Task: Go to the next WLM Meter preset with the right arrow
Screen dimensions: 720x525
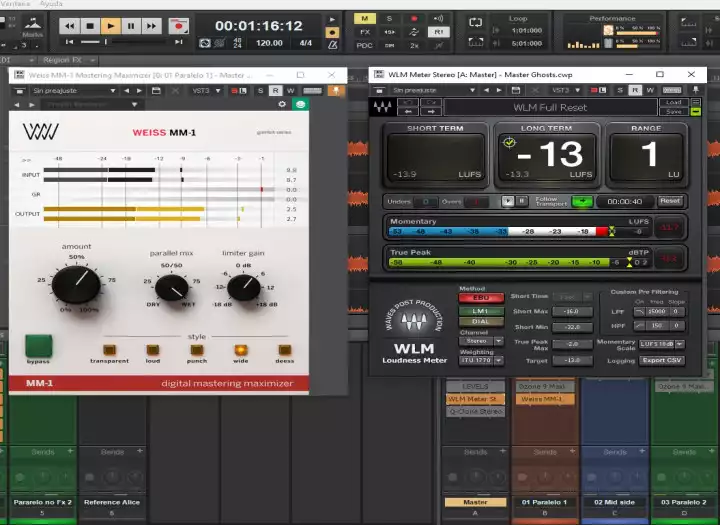Action: click(431, 112)
